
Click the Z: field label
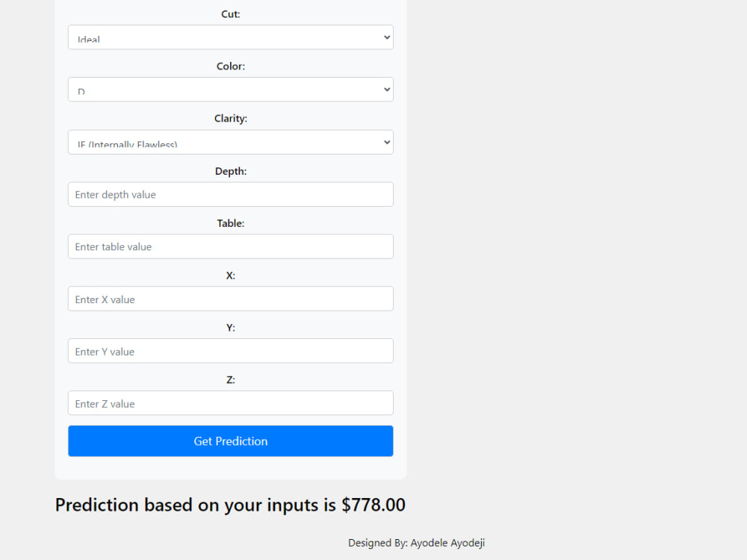pyautogui.click(x=231, y=380)
